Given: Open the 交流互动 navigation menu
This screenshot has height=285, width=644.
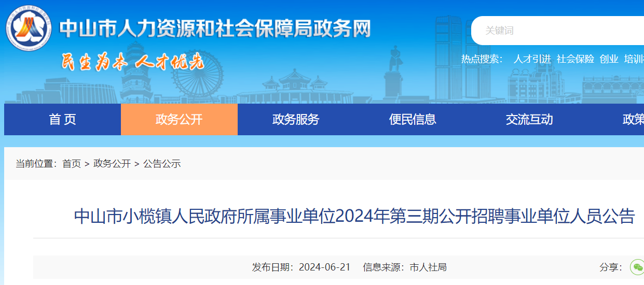Looking at the screenshot, I should point(529,120).
